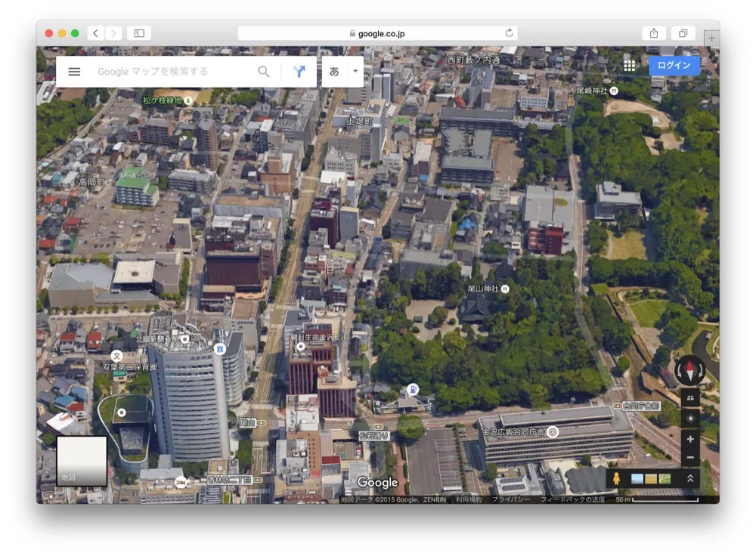Open the directions icon
This screenshot has width=756, height=556.
300,71
